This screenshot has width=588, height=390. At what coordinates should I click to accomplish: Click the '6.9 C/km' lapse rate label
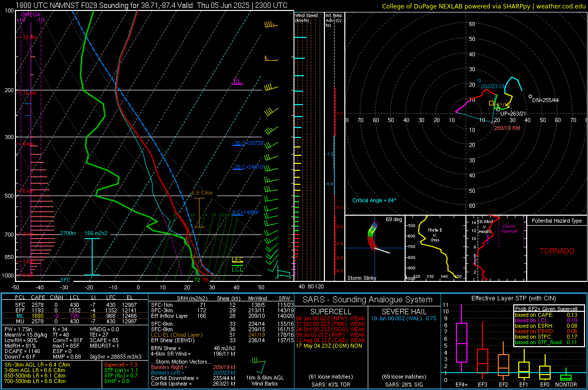[x=202, y=193]
